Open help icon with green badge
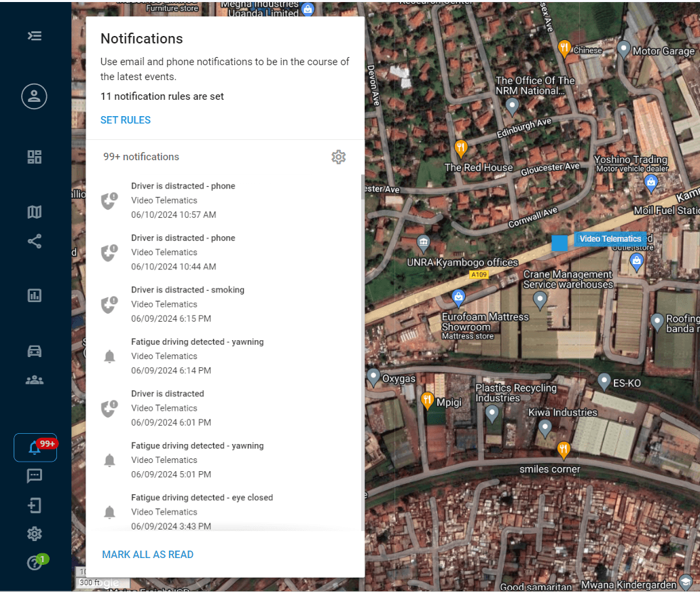700x592 pixels. tap(35, 563)
